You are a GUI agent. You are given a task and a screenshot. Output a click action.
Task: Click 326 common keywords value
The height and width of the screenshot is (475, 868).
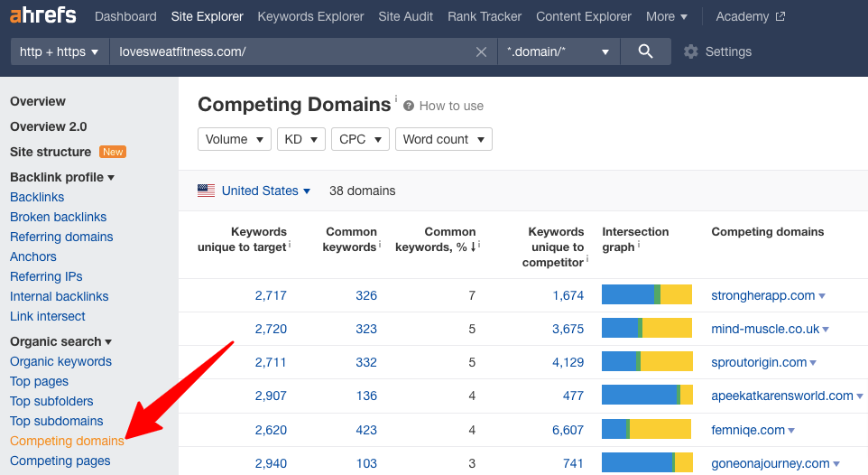pos(366,295)
